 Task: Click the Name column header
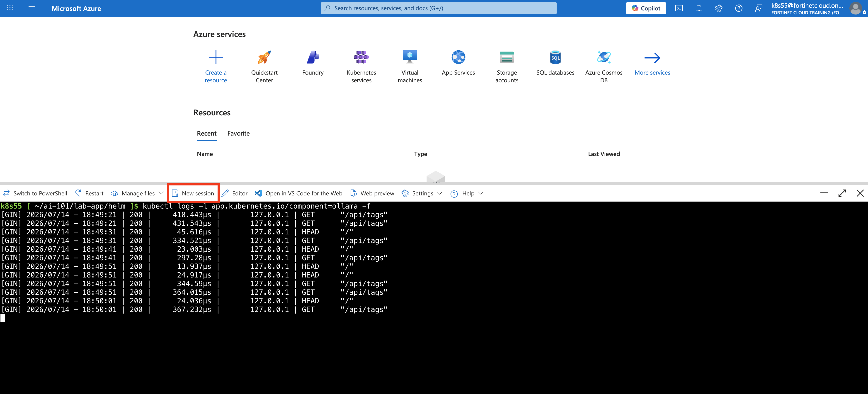point(205,154)
